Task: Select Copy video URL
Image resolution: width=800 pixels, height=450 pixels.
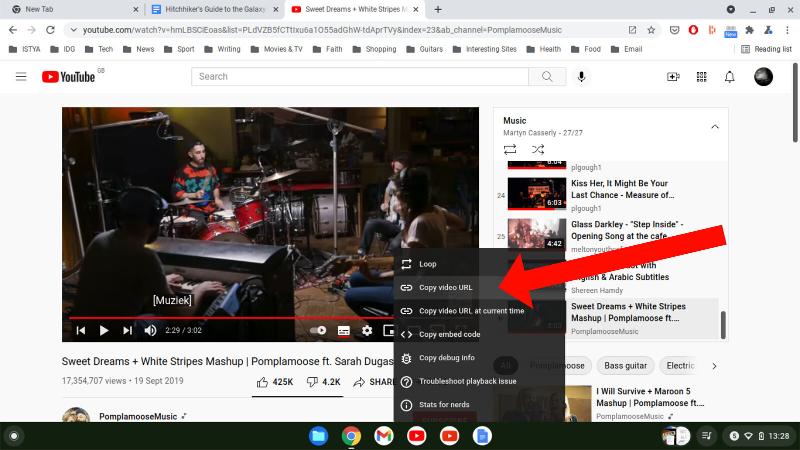Action: click(479, 288)
